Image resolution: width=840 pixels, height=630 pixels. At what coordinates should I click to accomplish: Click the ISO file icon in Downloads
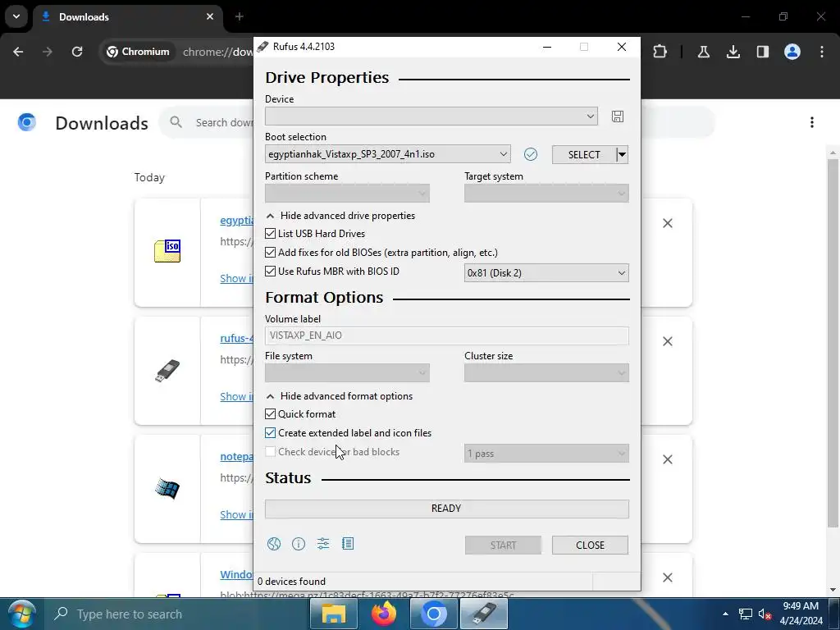point(167,251)
